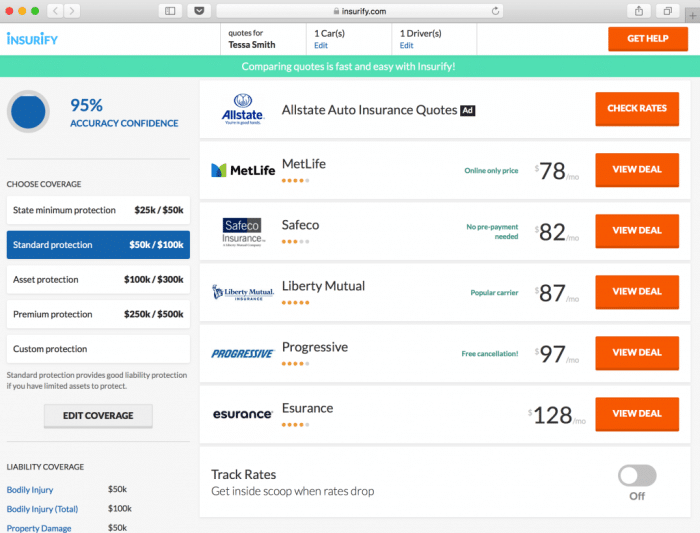Select Custom protection coverage
The image size is (700, 533).
point(98,349)
